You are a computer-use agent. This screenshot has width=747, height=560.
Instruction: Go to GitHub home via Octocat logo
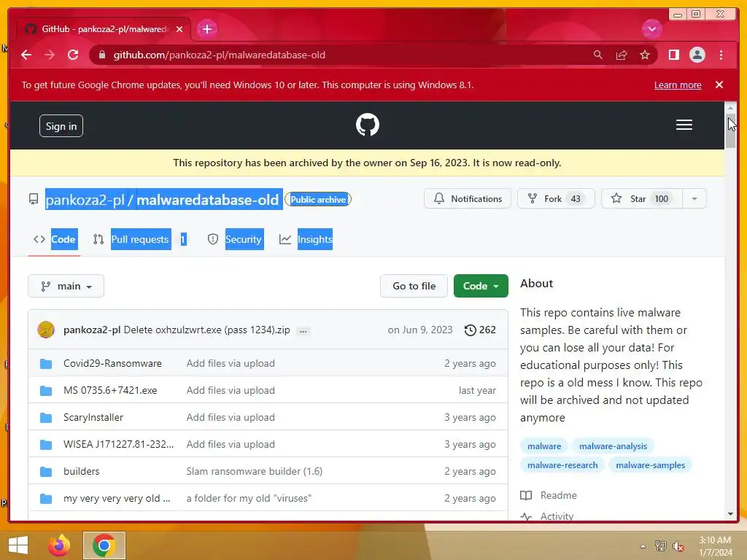[368, 125]
